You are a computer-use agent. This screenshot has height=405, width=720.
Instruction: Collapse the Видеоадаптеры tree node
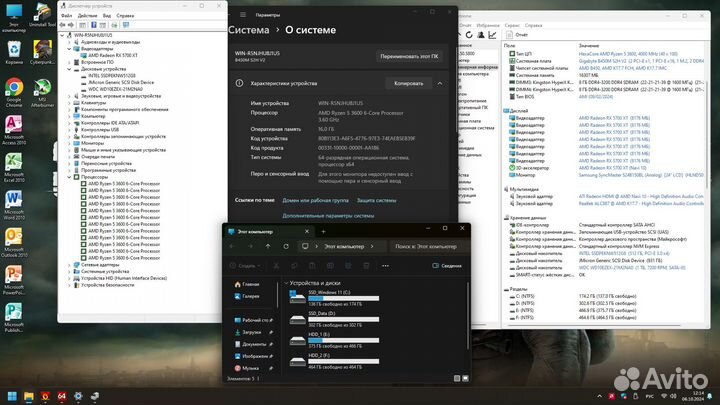(x=69, y=49)
